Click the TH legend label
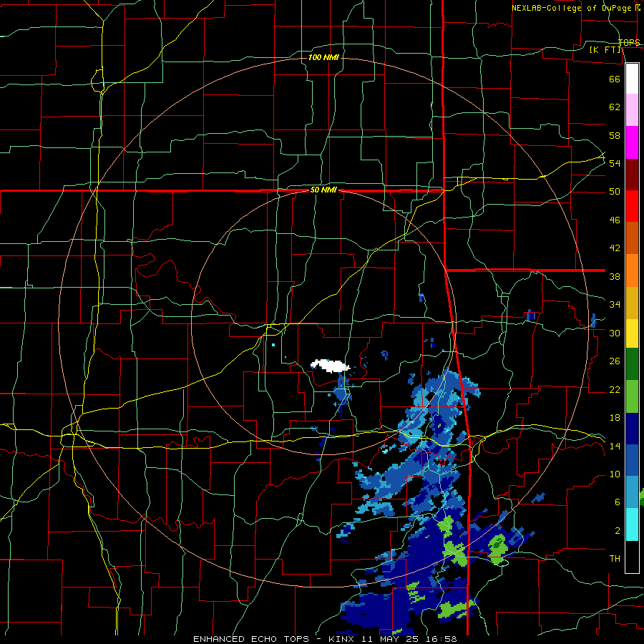The height and width of the screenshot is (644, 644). click(x=615, y=559)
